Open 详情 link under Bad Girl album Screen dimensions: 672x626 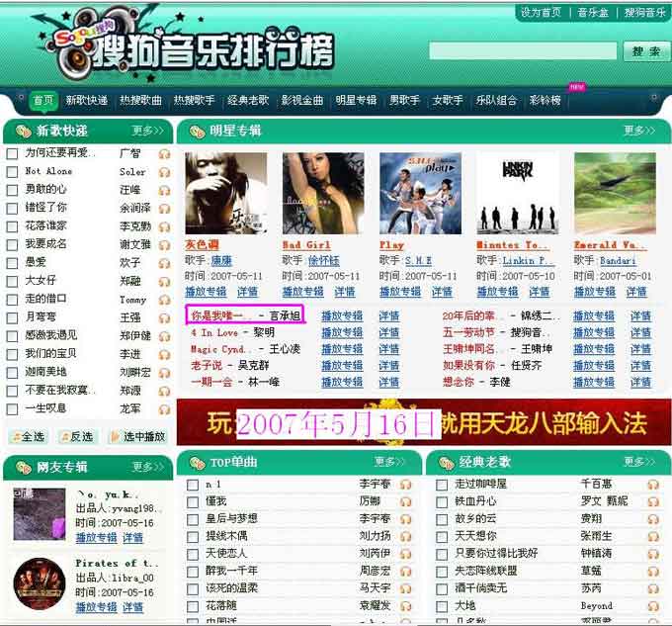(345, 292)
